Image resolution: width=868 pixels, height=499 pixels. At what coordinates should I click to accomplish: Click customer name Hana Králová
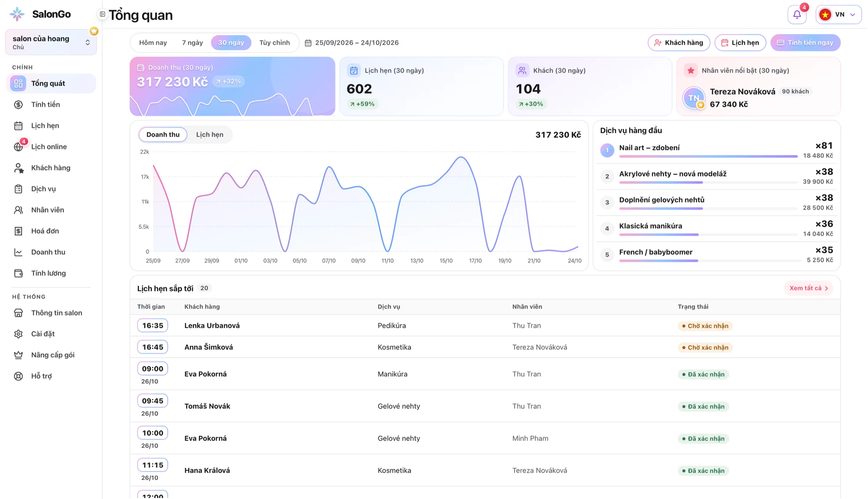(x=207, y=470)
